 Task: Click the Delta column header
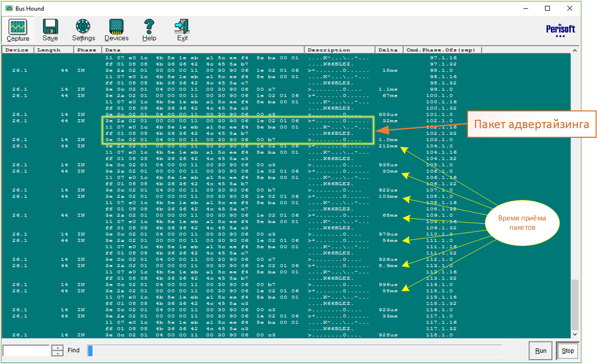[389, 50]
